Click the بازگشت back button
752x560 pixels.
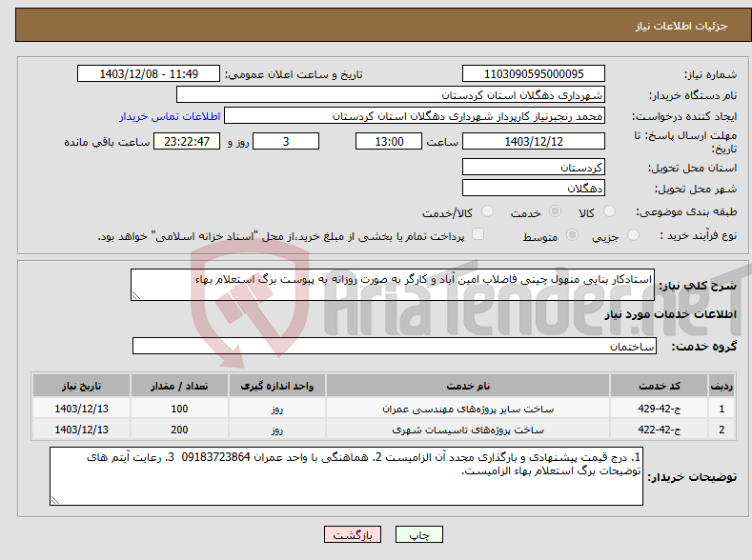coord(353,534)
